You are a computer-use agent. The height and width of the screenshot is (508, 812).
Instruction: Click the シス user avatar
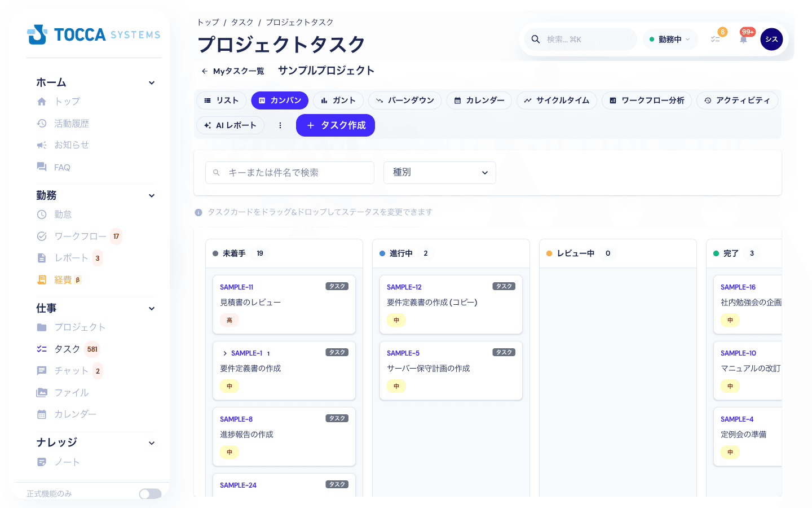771,39
